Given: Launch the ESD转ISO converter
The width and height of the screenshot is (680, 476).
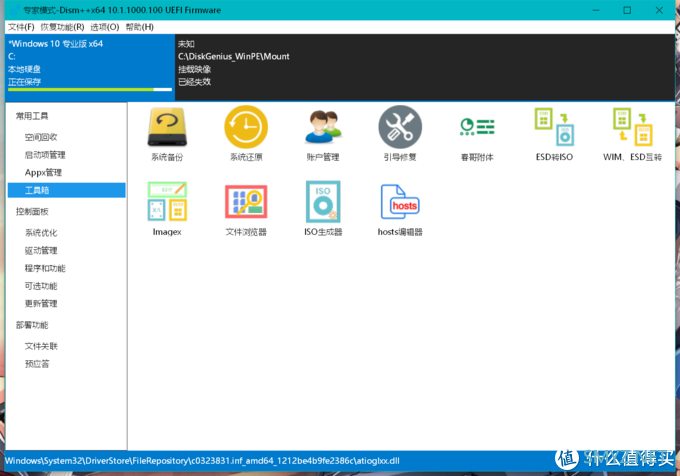Looking at the screenshot, I should (554, 134).
